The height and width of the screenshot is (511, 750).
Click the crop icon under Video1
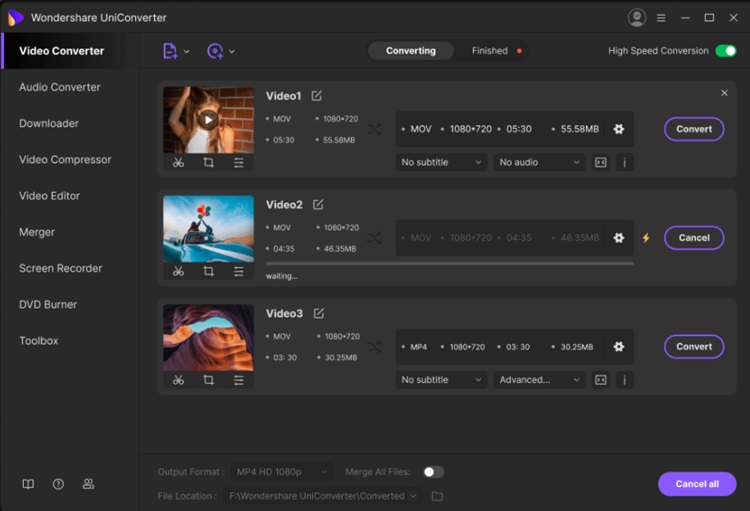(x=209, y=163)
